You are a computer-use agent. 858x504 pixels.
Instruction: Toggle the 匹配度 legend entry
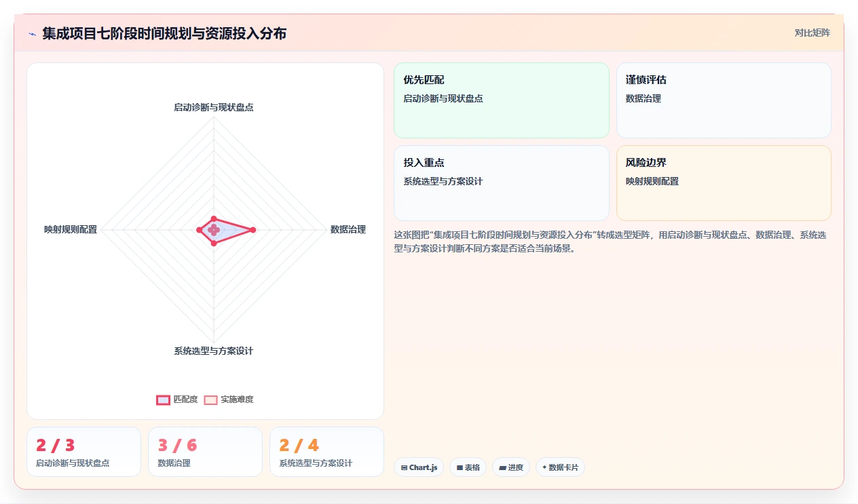(177, 400)
